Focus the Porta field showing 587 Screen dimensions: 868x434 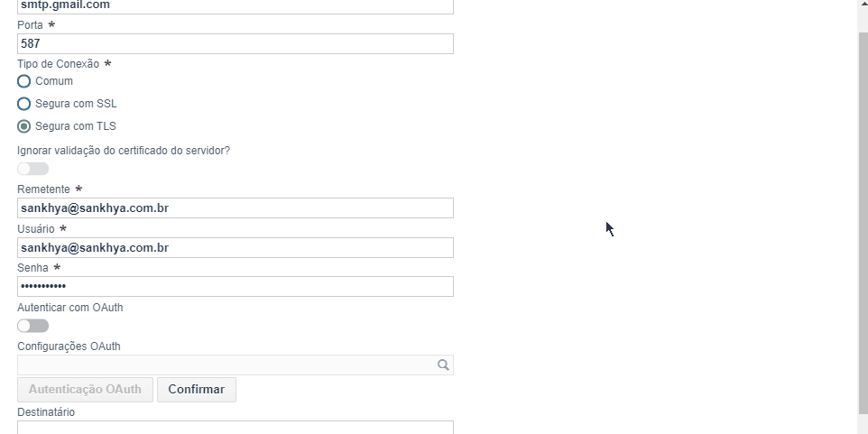[x=235, y=43]
